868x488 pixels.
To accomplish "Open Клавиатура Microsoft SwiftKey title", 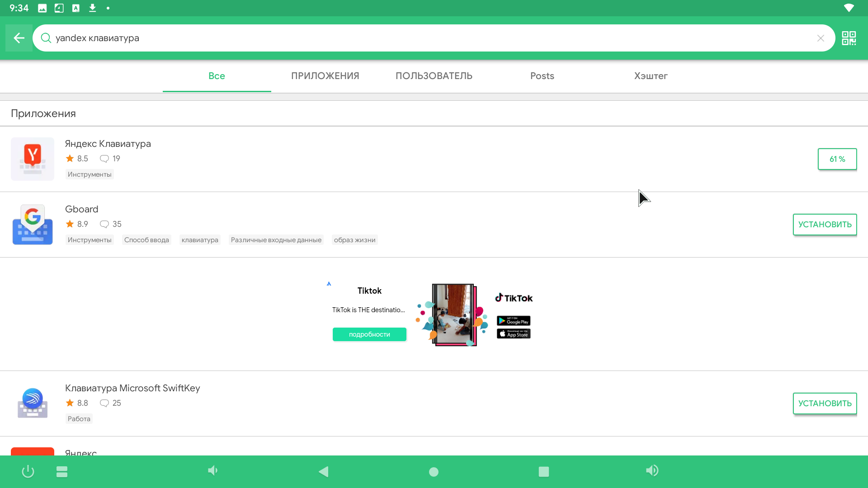I will (132, 388).
